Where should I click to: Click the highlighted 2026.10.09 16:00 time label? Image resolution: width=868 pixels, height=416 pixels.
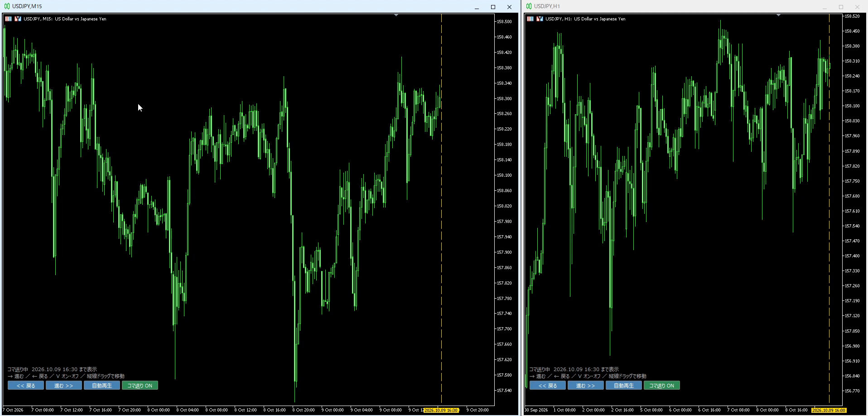pyautogui.click(x=829, y=410)
